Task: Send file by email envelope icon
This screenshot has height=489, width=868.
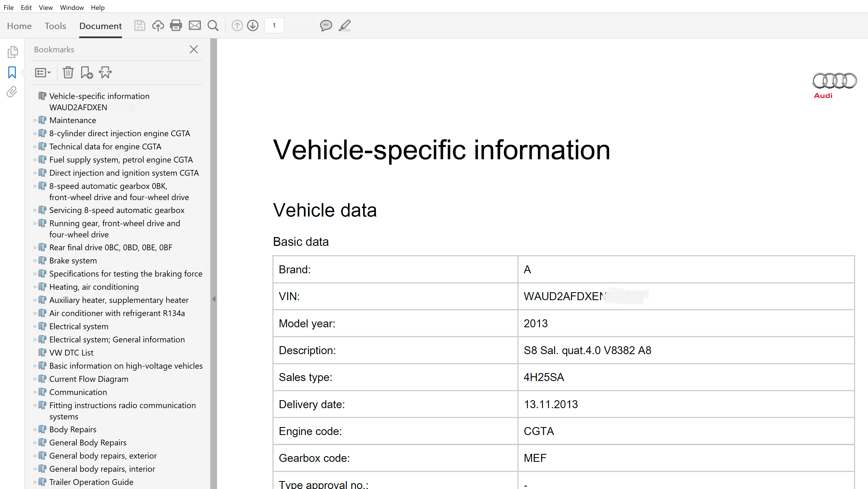Action: [194, 25]
